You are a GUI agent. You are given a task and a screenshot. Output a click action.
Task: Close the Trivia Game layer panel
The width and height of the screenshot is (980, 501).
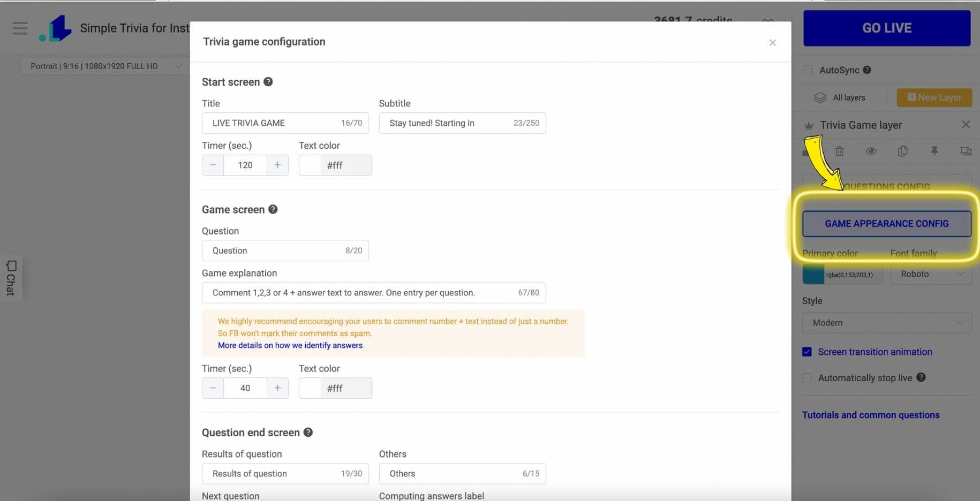tap(966, 125)
